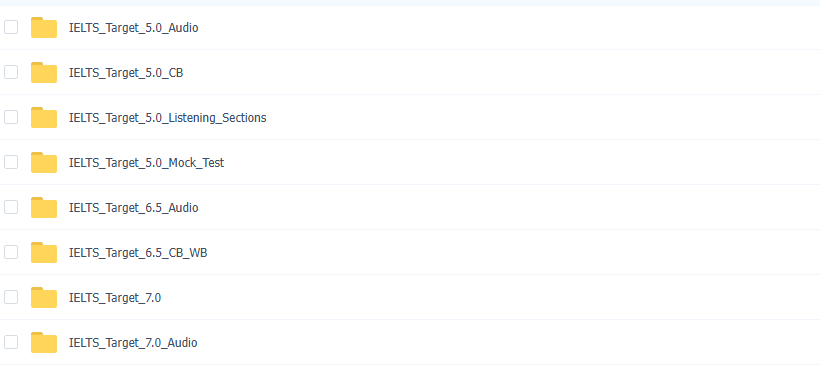Click the IELTS_Target_5.0_CB folder icon
Image resolution: width=820 pixels, height=374 pixels.
[44, 72]
